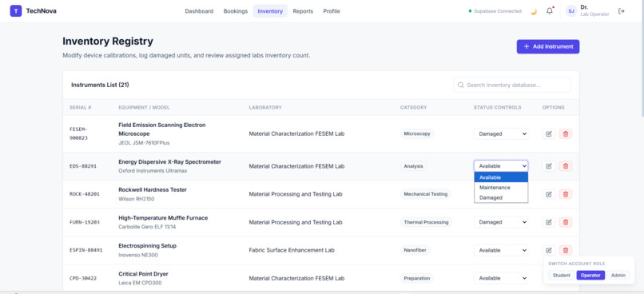The image size is (644, 294).
Task: Click the Lab Operator role label
Action: click(x=594, y=14)
